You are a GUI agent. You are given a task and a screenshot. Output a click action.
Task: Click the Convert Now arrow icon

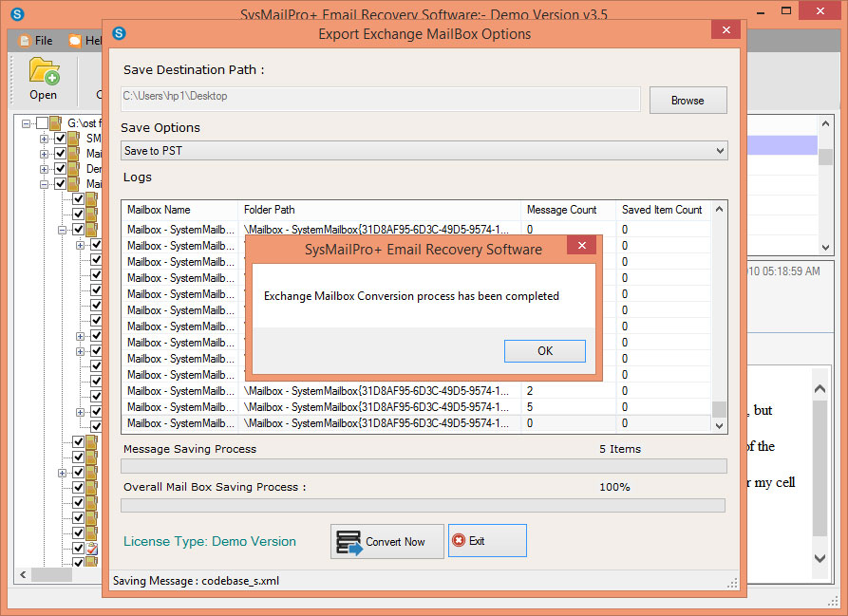click(349, 542)
